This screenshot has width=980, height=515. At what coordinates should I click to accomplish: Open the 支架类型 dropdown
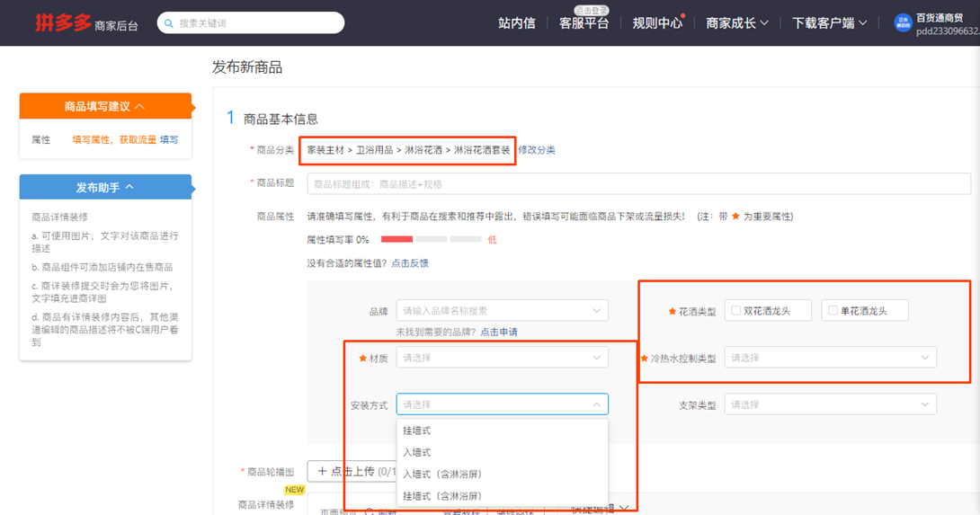click(x=830, y=404)
